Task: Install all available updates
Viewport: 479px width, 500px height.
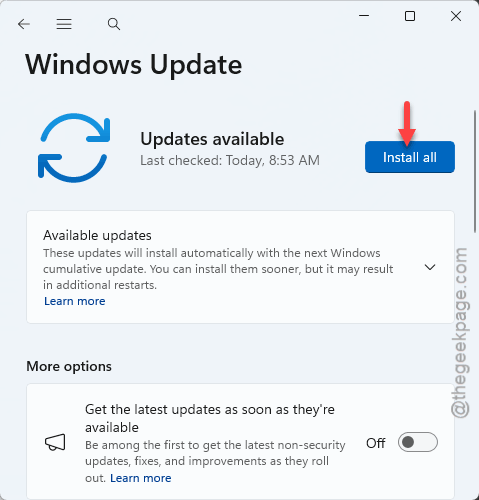Action: tap(410, 157)
